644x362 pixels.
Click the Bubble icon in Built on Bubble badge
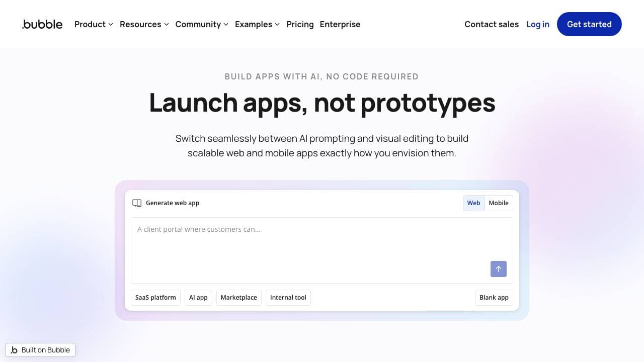14,350
